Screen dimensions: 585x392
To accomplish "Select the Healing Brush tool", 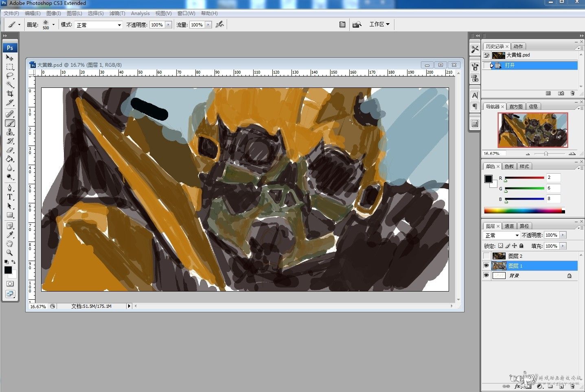I will click(x=10, y=114).
